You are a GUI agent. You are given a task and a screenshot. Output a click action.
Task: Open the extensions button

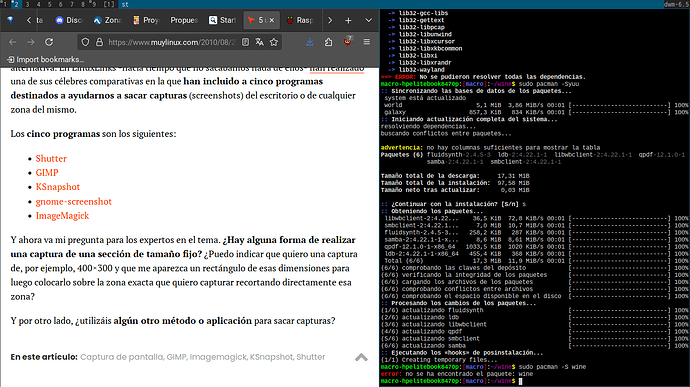pyautogui.click(x=328, y=42)
